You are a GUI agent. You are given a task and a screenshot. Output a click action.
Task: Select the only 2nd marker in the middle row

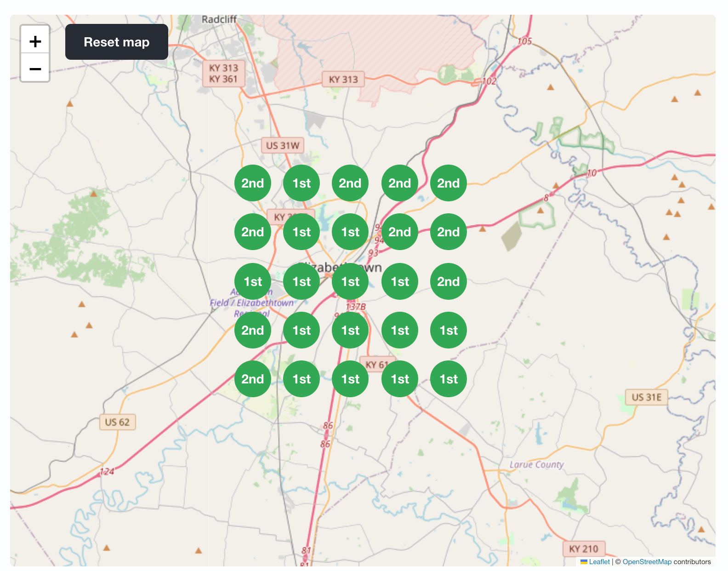click(x=449, y=281)
